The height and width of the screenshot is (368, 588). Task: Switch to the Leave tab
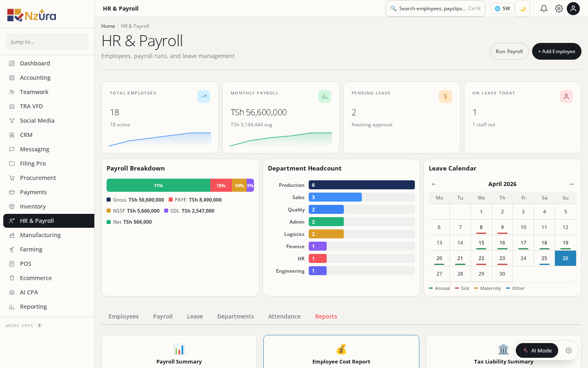[x=195, y=316]
